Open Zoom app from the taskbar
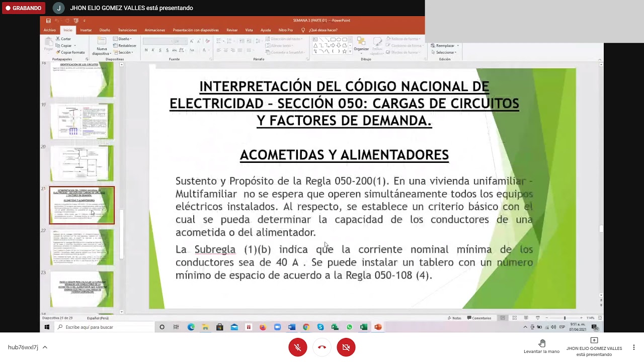This screenshot has width=644, height=362. pos(277,327)
